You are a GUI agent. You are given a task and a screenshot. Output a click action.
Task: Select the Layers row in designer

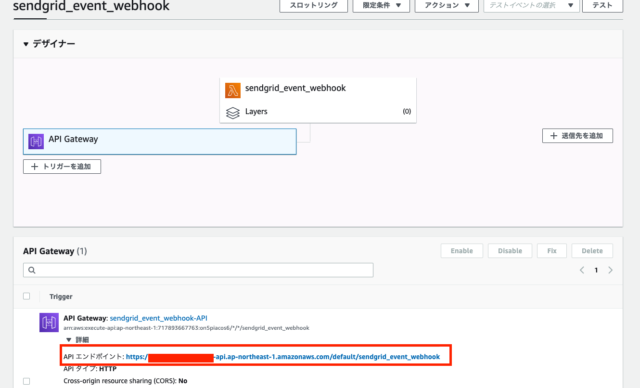point(318,112)
